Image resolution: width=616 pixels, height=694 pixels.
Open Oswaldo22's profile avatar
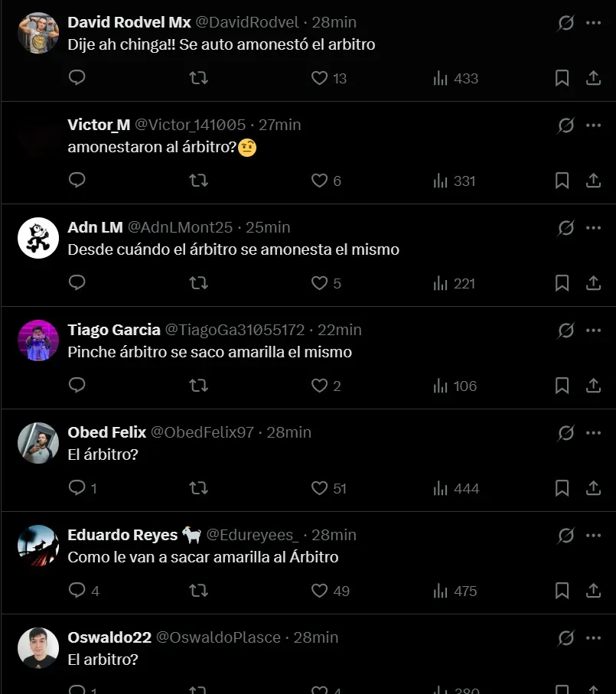point(38,648)
